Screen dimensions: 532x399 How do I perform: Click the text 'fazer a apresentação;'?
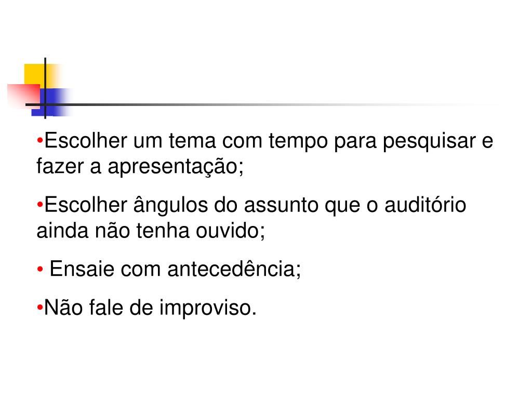tap(140, 167)
